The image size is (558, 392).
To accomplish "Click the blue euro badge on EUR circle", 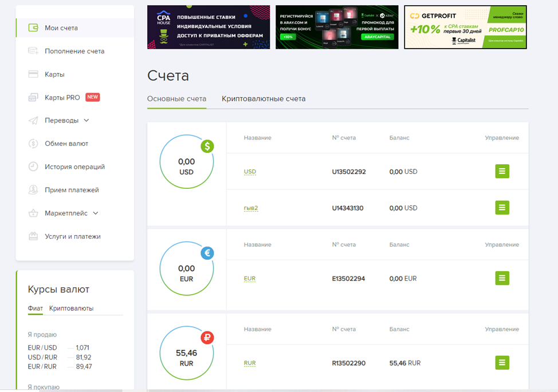I will [207, 253].
